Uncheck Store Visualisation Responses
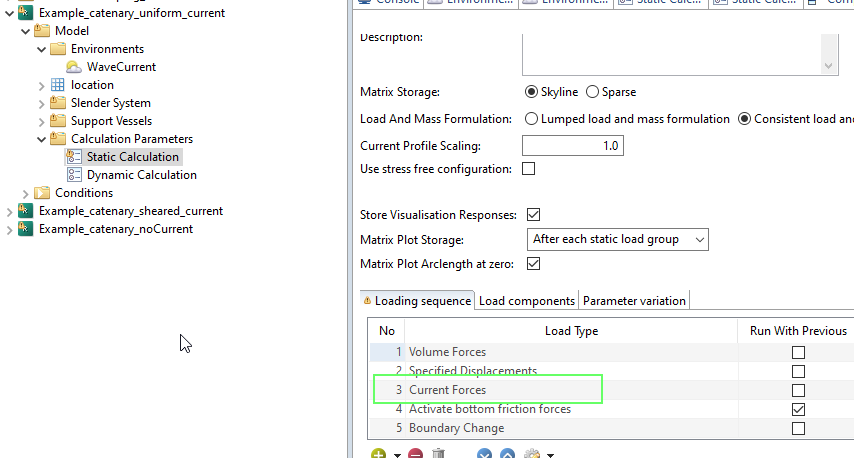This screenshot has height=458, width=854. (533, 215)
